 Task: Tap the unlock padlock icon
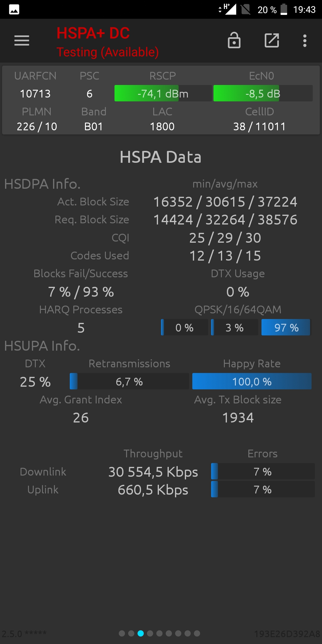tap(234, 40)
